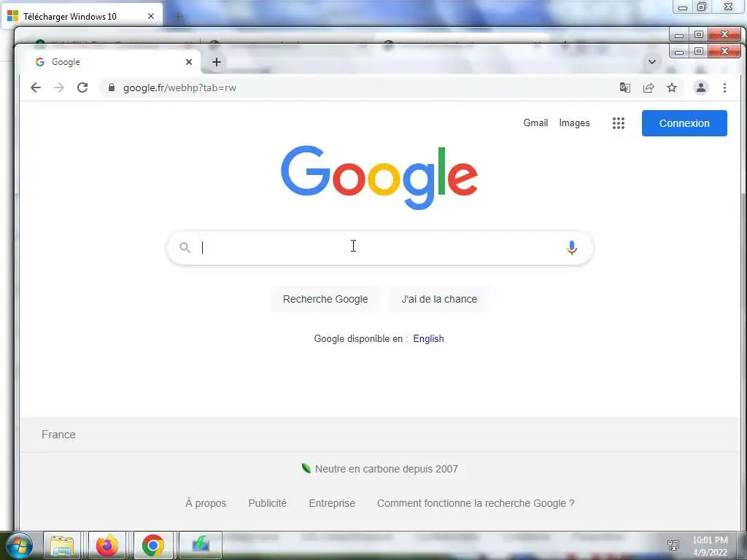Screen dimensions: 747x560
Task: View site info via the padlock icon
Action: click(x=112, y=87)
